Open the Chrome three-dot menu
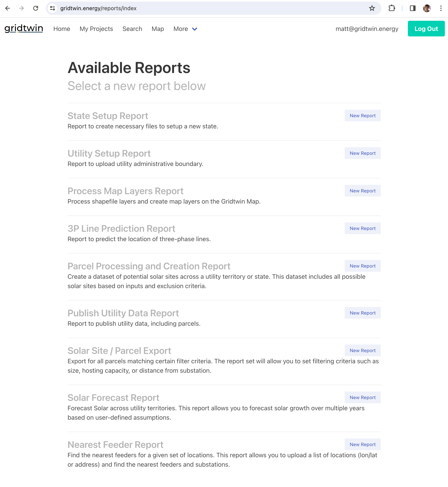The width and height of the screenshot is (448, 487). click(x=441, y=8)
